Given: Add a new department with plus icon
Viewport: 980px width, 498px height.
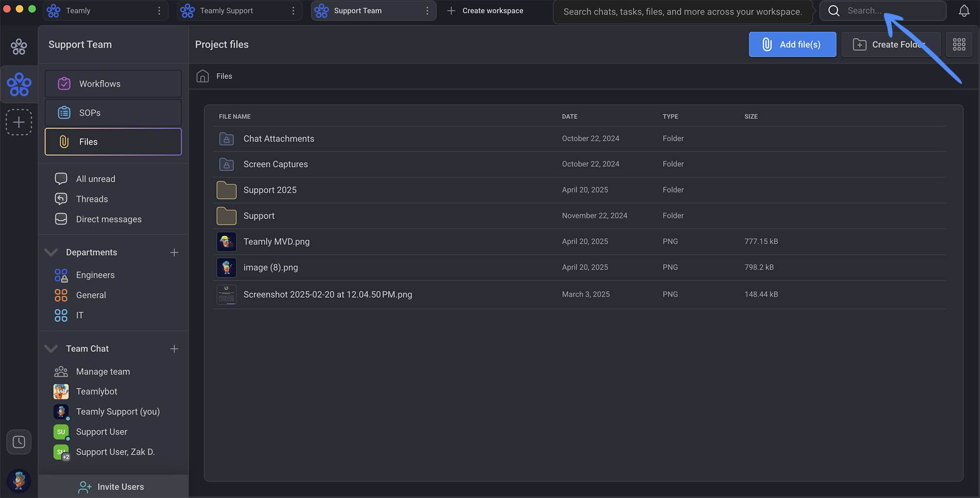Looking at the screenshot, I should (174, 253).
